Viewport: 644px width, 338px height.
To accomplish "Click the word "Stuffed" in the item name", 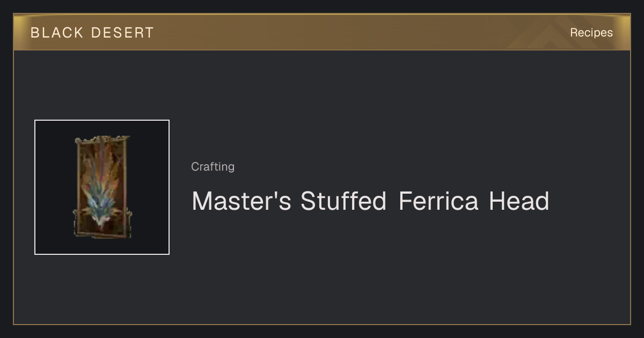I will point(343,201).
